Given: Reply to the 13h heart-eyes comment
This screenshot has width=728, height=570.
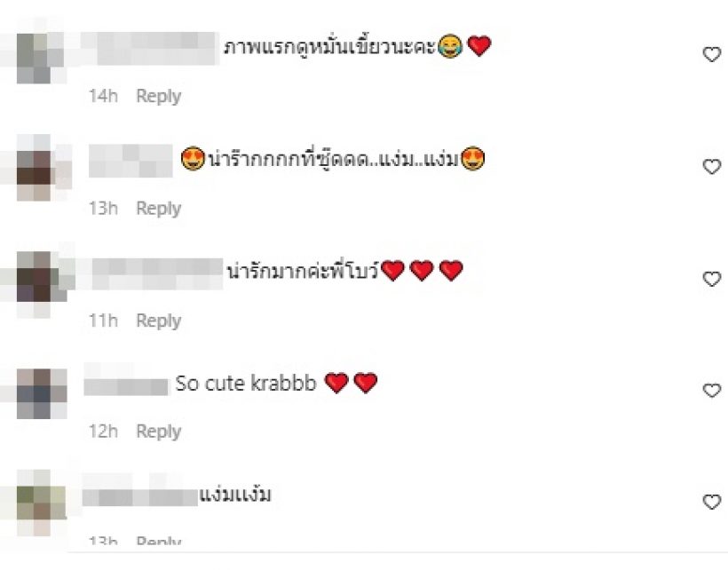Looking at the screenshot, I should pyautogui.click(x=158, y=209).
